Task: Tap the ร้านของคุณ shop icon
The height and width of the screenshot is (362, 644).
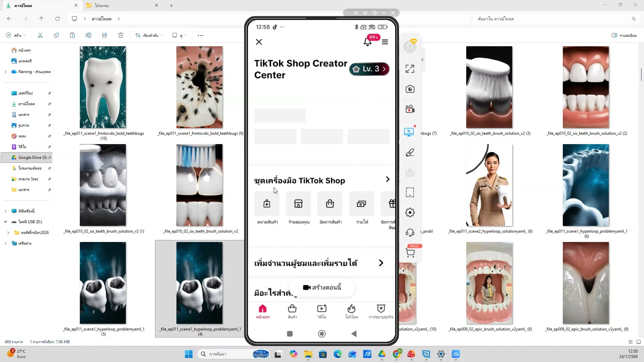Action: pos(298,204)
